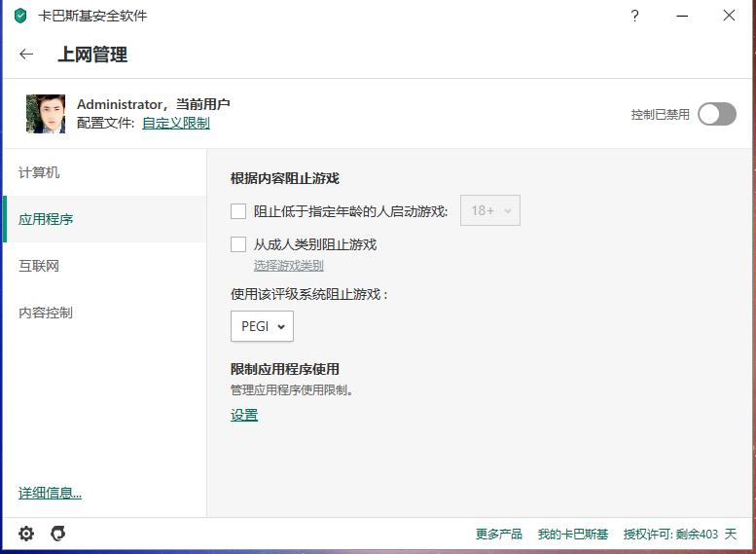756x554 pixels.
Task: Click the support headset icon at bottom
Action: coord(57,534)
